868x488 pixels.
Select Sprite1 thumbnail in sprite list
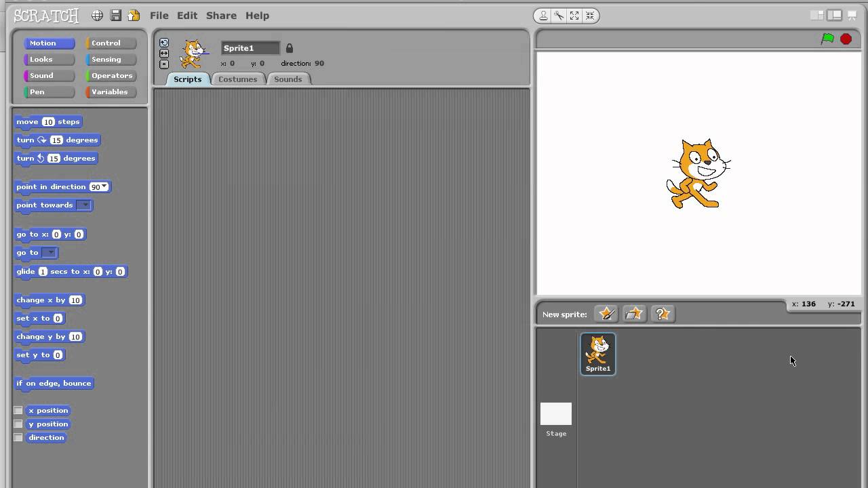[x=598, y=354]
